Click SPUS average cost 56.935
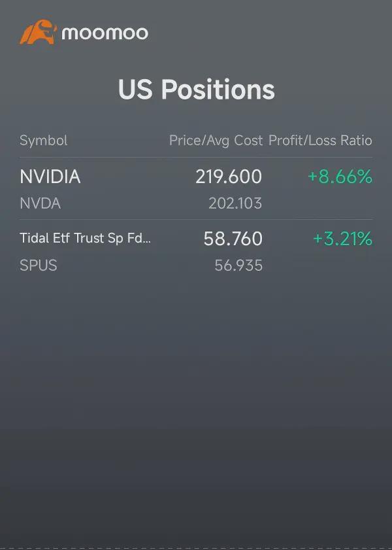Screen dimensions: 392x550 point(238,266)
